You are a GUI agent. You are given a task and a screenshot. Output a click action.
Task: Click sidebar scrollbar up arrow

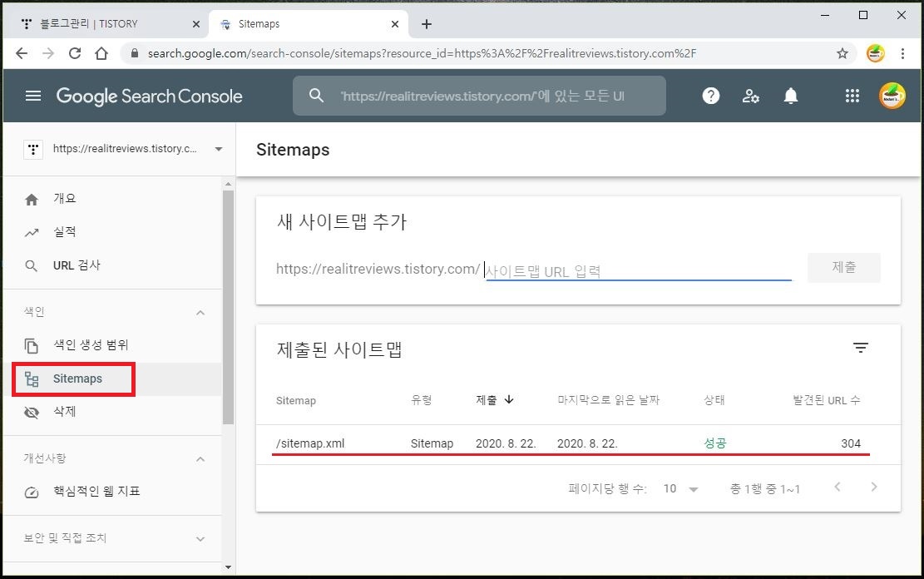point(228,184)
